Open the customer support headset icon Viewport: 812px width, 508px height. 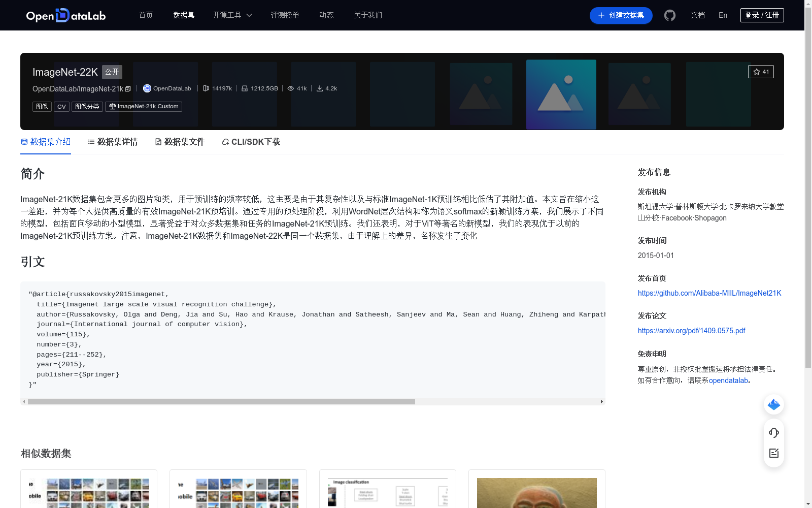coord(774,432)
